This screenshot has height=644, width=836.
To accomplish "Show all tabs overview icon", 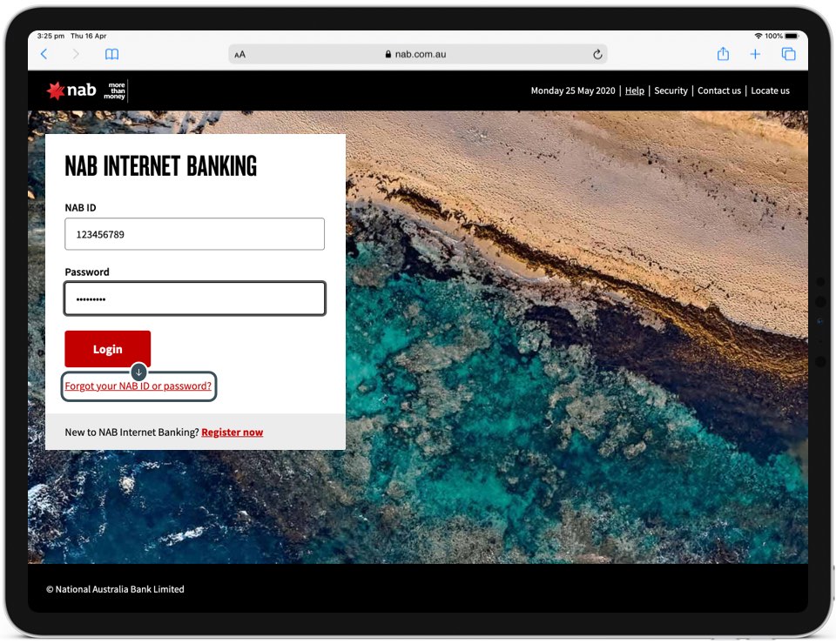I will pyautogui.click(x=789, y=54).
